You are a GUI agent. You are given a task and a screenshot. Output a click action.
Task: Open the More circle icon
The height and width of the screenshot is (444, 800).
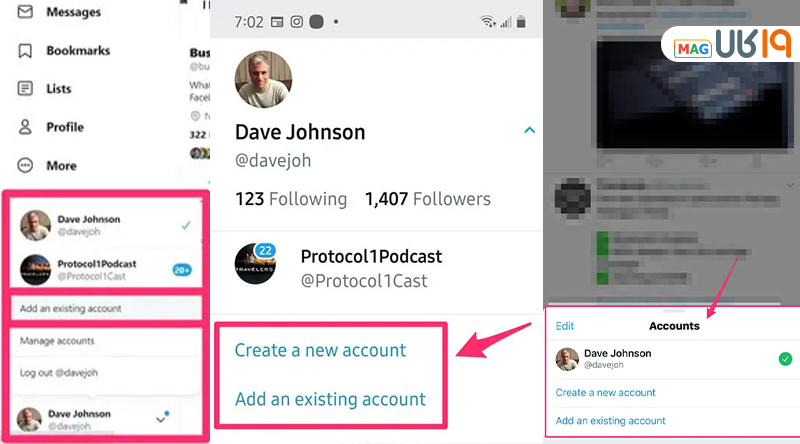click(25, 165)
